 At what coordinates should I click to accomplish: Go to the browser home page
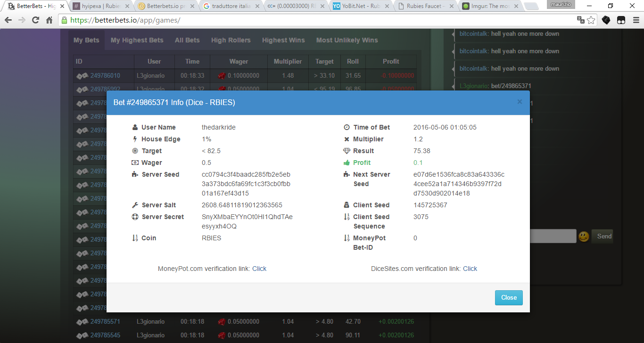tap(49, 20)
